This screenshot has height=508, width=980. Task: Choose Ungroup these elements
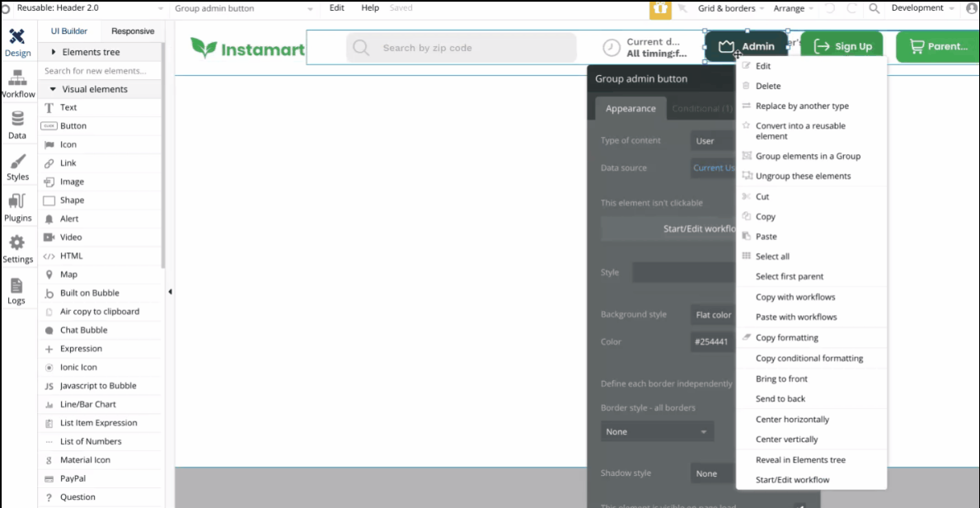(x=811, y=176)
